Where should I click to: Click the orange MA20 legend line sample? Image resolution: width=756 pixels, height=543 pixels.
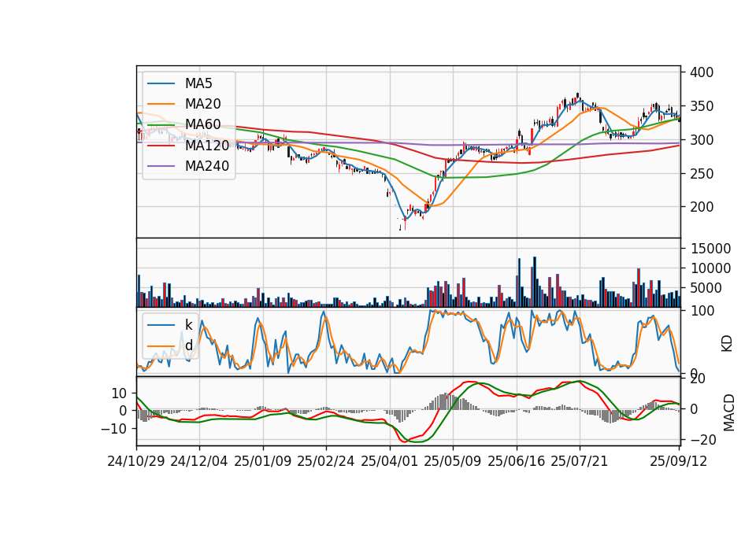tap(161, 104)
